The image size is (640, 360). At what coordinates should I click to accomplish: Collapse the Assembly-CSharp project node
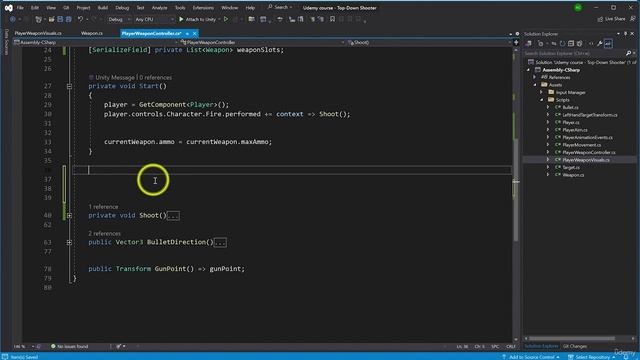(x=529, y=70)
